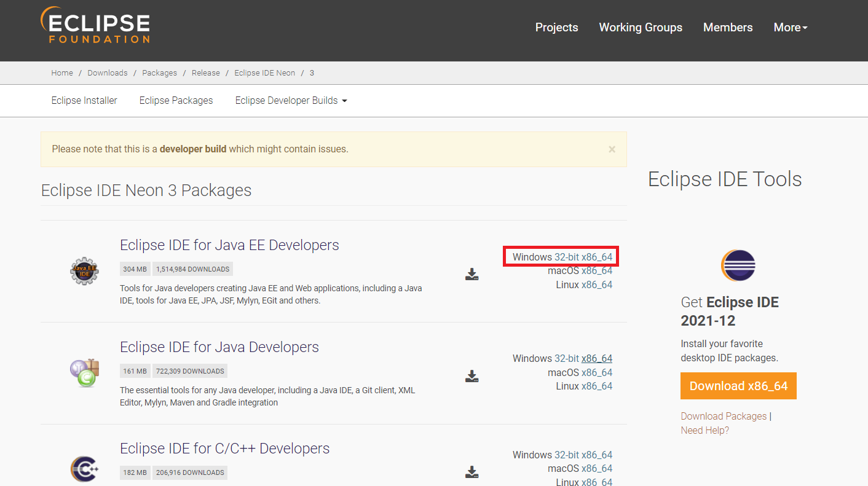868x486 pixels.
Task: Open Projects in the top navigation
Action: point(556,27)
